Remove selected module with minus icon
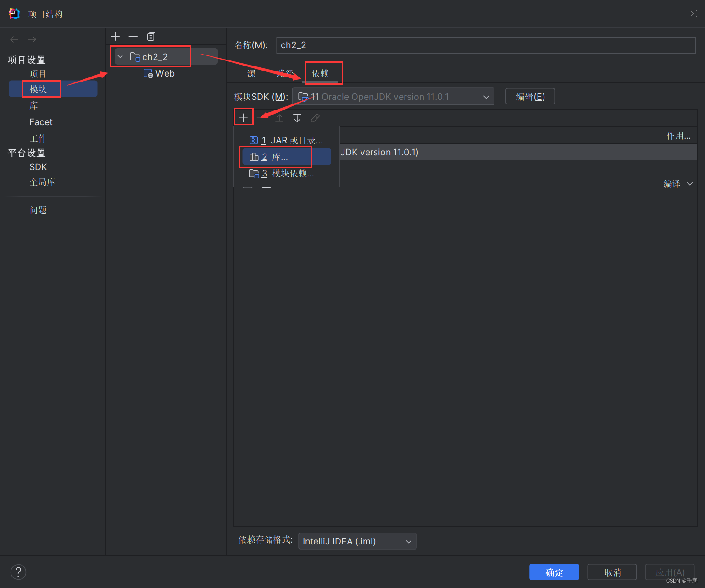This screenshot has height=588, width=705. coord(133,36)
